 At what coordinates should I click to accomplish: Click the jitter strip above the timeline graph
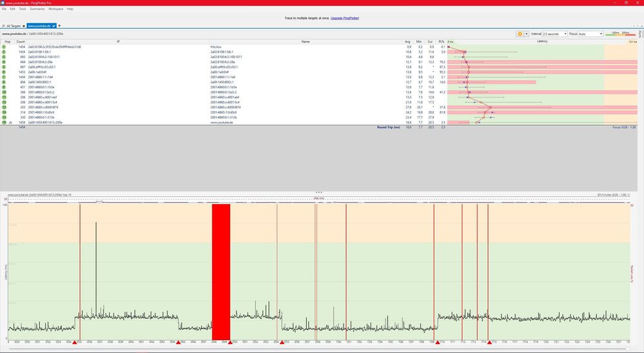(318, 199)
